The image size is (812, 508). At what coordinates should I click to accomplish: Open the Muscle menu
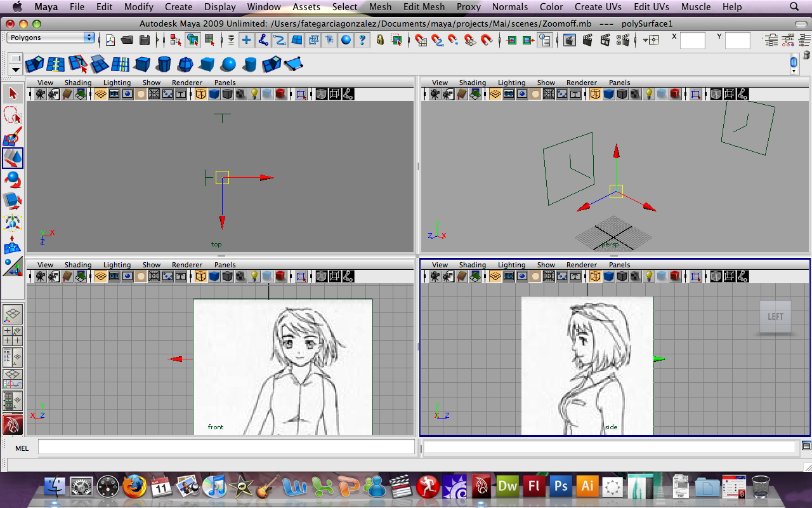696,7
